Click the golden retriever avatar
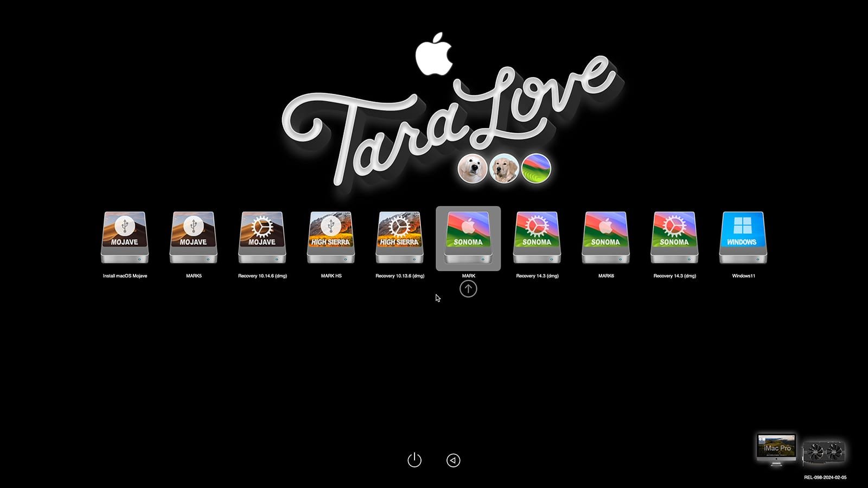Image resolution: width=868 pixels, height=488 pixels. click(504, 169)
